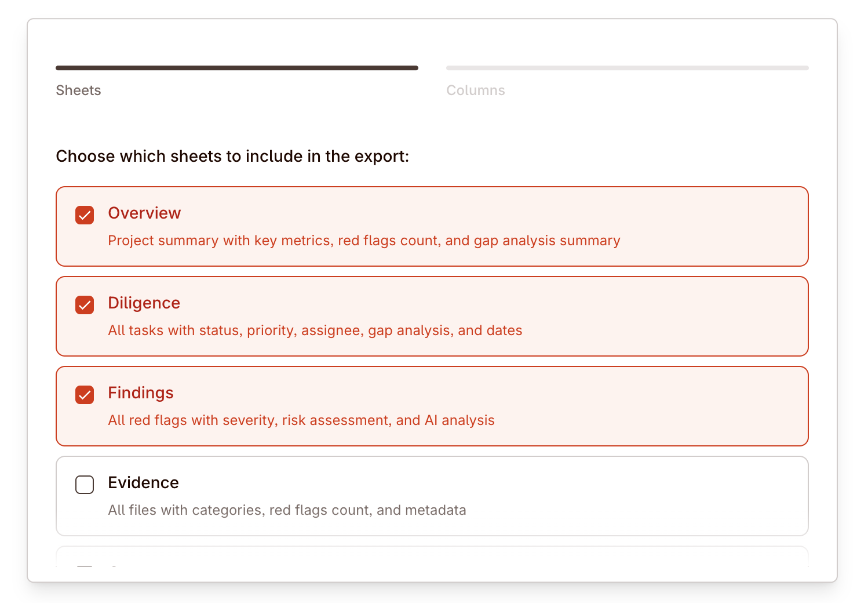Uncheck the Diligence sheet checkbox
Viewport: 868px width, 603px height.
pyautogui.click(x=85, y=305)
